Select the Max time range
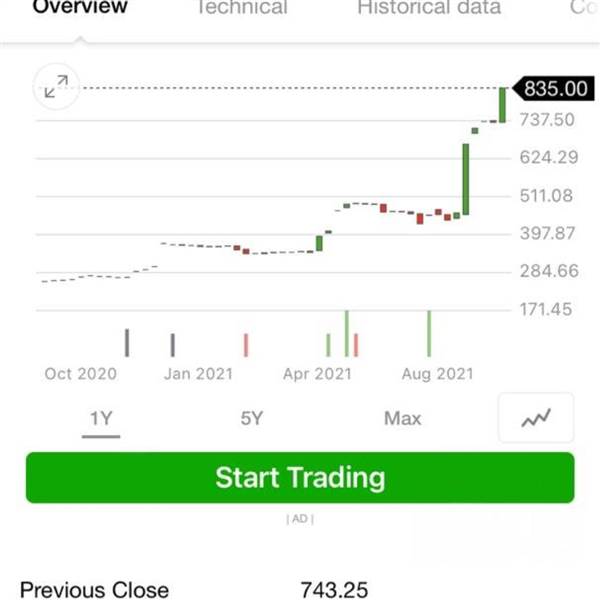This screenshot has height=600, width=600. (403, 418)
